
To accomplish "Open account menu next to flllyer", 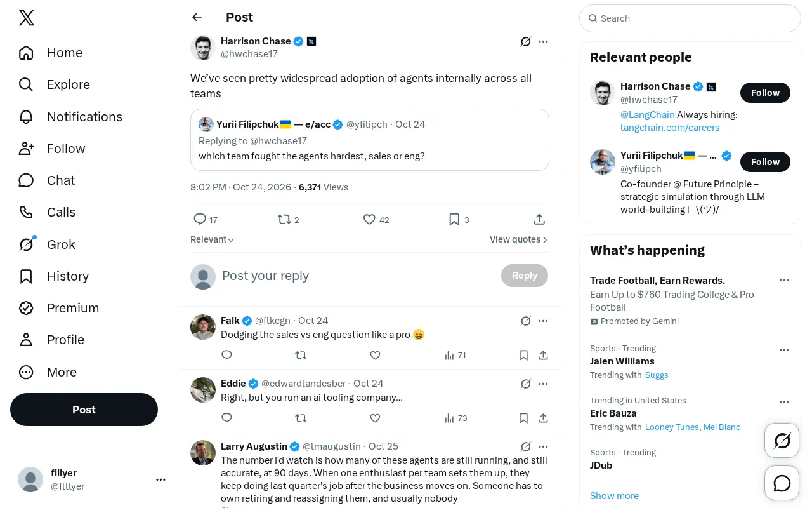I will (160, 479).
